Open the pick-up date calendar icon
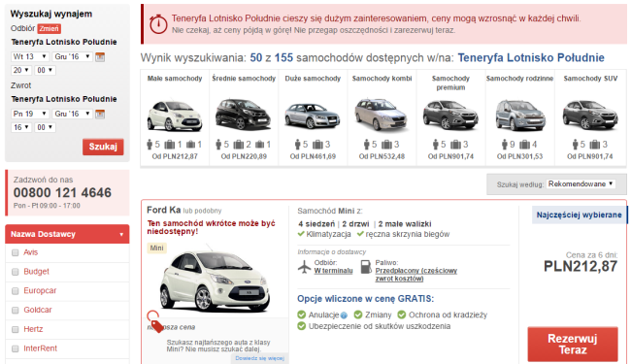The width and height of the screenshot is (631, 364). pos(100,57)
